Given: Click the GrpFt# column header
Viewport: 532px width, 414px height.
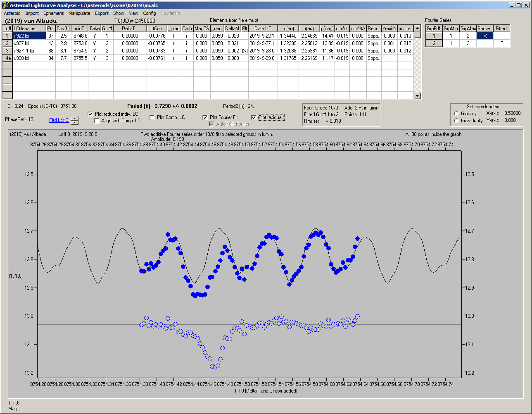Looking at the screenshot, I should pyautogui.click(x=434, y=29).
